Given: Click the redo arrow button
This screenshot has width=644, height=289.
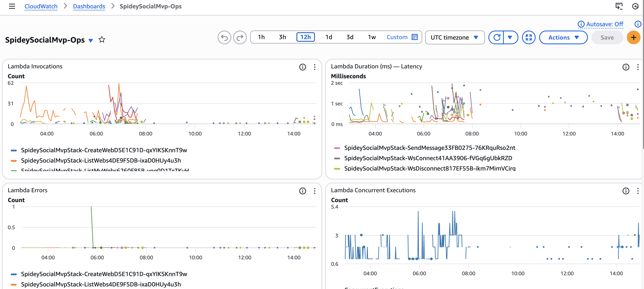Looking at the screenshot, I should pos(240,37).
